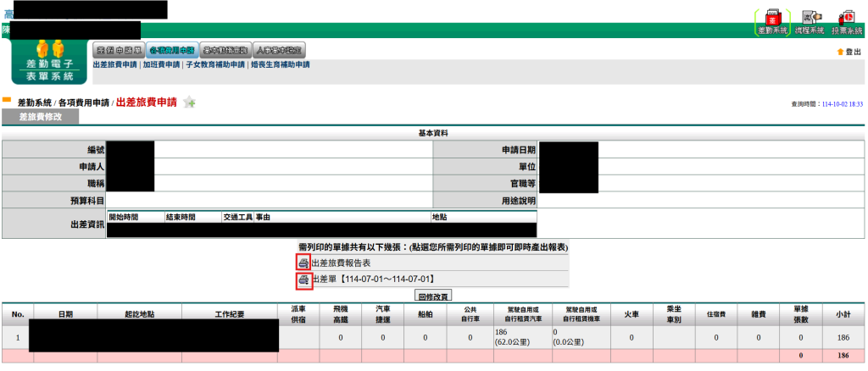Click the orange arrow logout icon
Viewport: 868px width, 371px height.
coord(840,53)
